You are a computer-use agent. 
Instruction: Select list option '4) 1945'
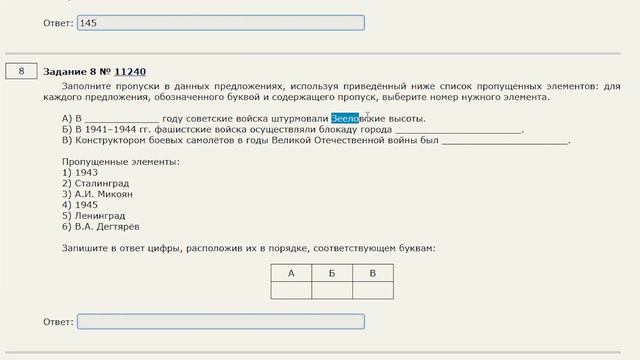pyautogui.click(x=80, y=205)
